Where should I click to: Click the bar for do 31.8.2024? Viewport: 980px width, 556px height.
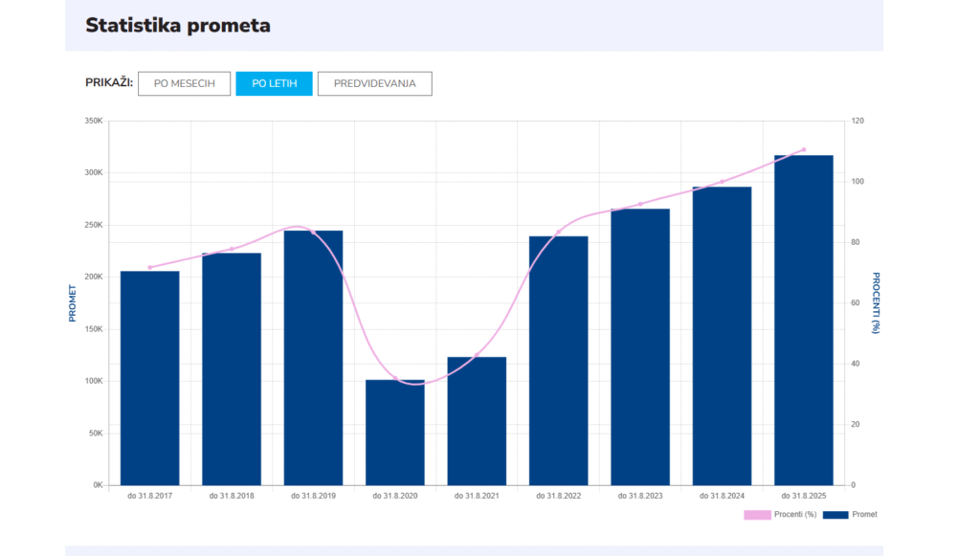[x=722, y=337]
